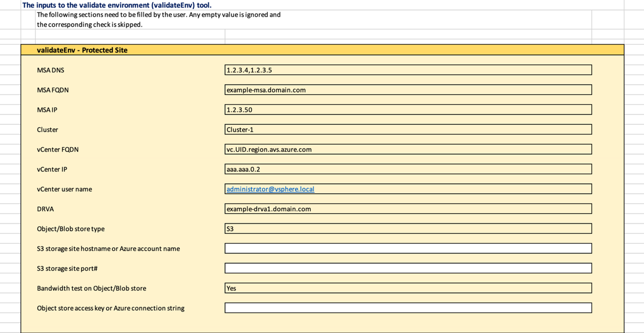The width and height of the screenshot is (644, 333).
Task: Select the Bandwidth test on Object/Blob store label
Action: coord(92,288)
